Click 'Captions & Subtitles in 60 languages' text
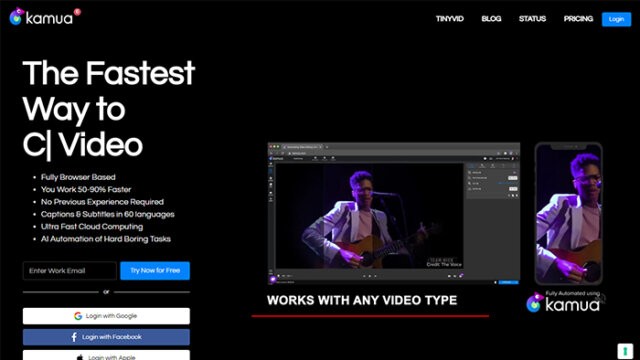 (x=107, y=214)
